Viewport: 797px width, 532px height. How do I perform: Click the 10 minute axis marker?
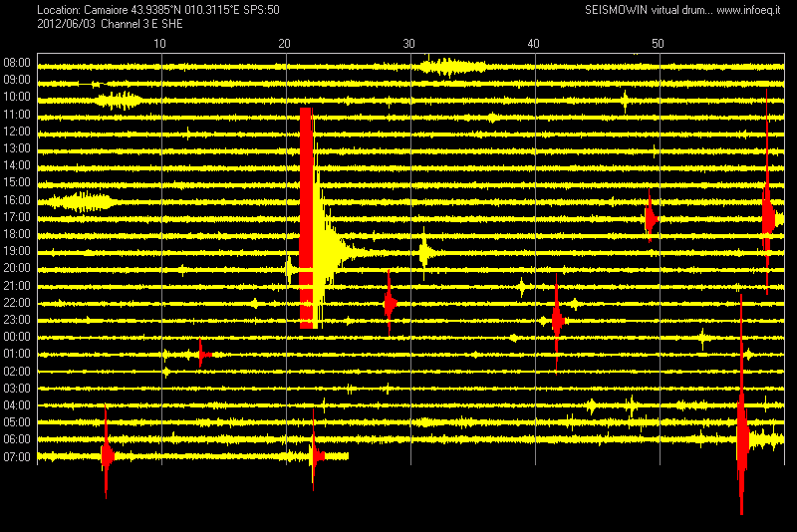click(x=160, y=44)
